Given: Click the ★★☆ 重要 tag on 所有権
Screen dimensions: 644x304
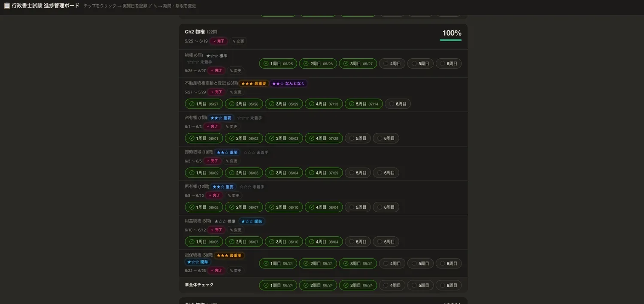Looking at the screenshot, I should click(x=223, y=187).
